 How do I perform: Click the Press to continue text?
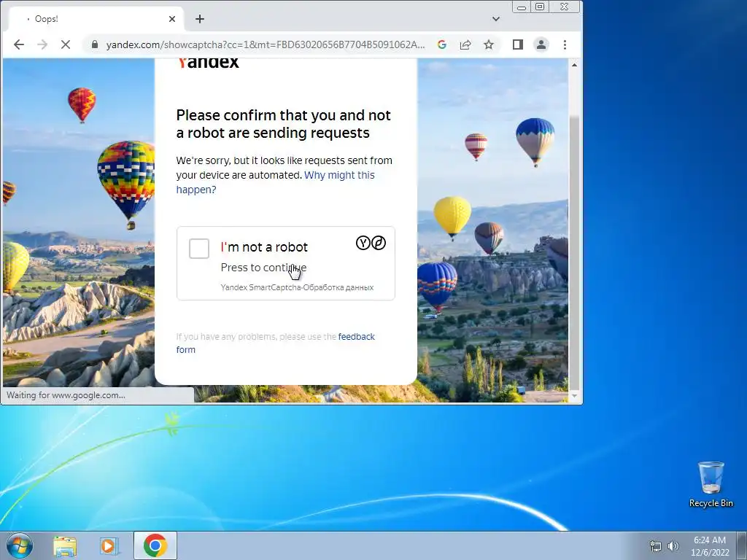click(x=263, y=268)
